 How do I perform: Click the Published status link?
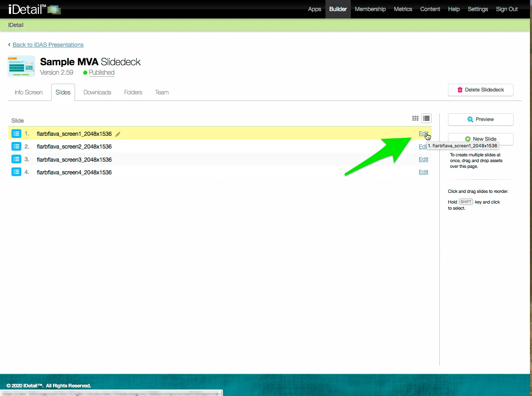click(102, 73)
